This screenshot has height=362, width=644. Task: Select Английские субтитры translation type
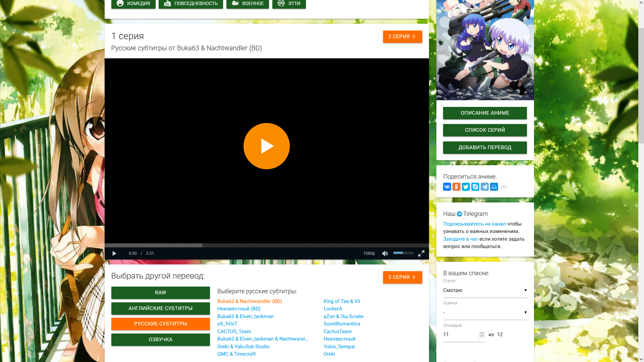[x=161, y=308]
